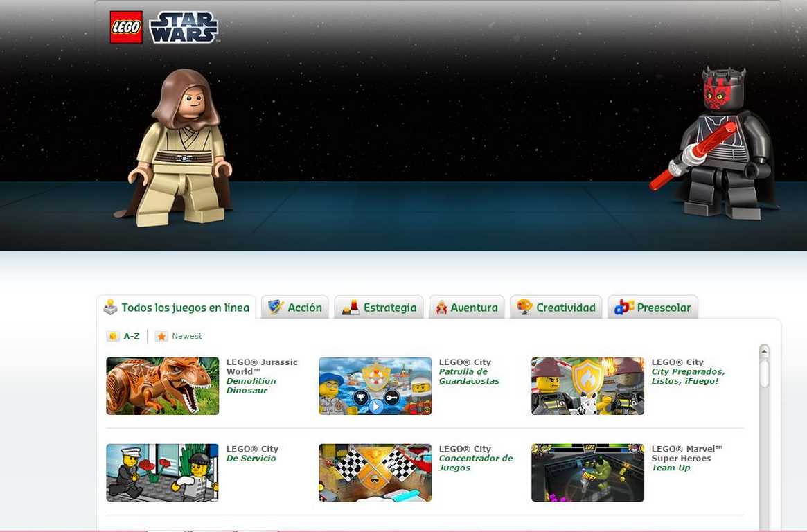Open the Creatividad tab
The image size is (807, 532).
pyautogui.click(x=565, y=308)
